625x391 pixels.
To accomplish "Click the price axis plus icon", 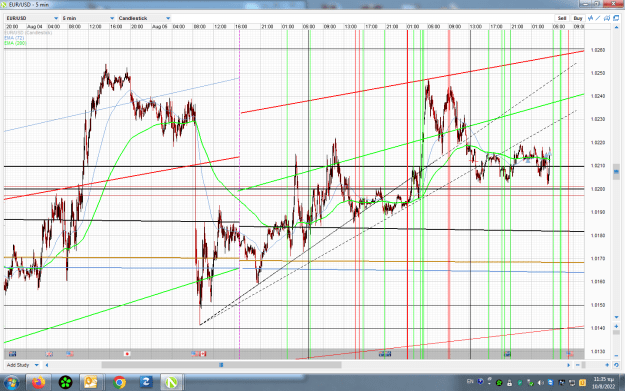I will [x=616, y=326].
